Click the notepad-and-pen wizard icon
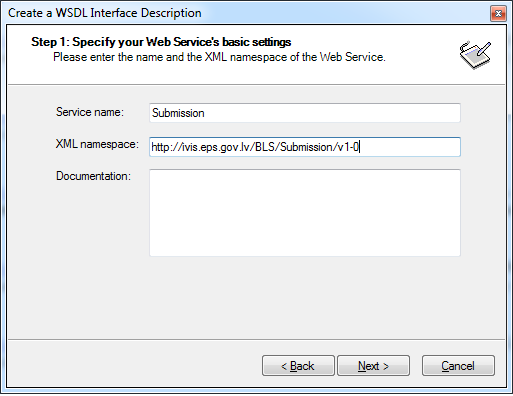The width and height of the screenshot is (513, 396). (475, 55)
